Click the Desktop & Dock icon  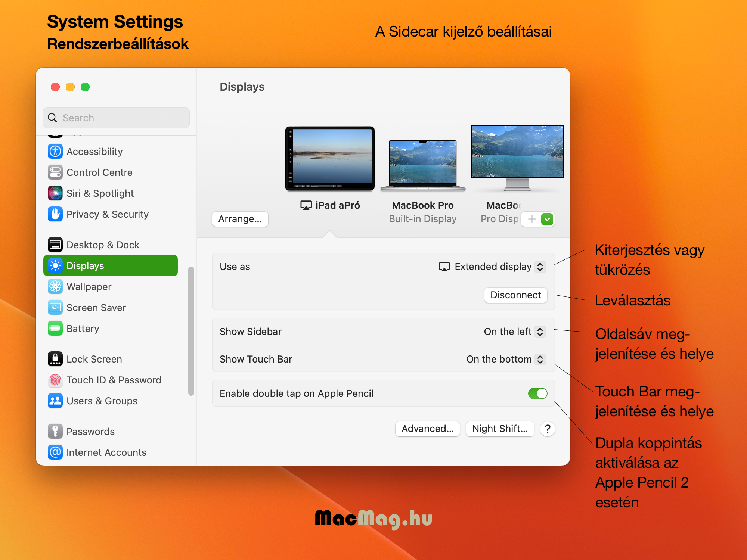tap(55, 245)
